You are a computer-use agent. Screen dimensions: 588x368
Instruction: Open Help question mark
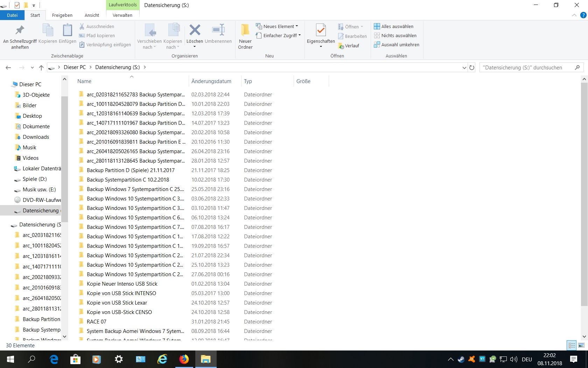(583, 15)
